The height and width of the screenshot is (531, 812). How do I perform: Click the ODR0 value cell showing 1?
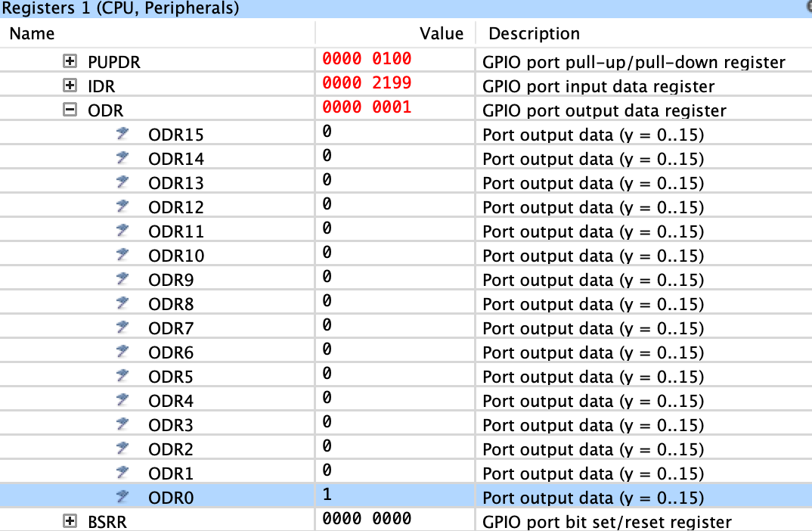pyautogui.click(x=395, y=495)
